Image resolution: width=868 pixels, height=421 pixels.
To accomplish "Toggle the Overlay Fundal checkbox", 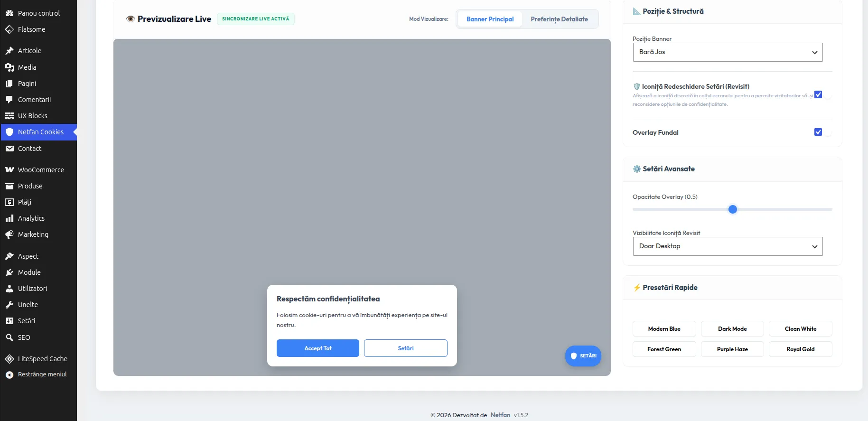I will (818, 132).
